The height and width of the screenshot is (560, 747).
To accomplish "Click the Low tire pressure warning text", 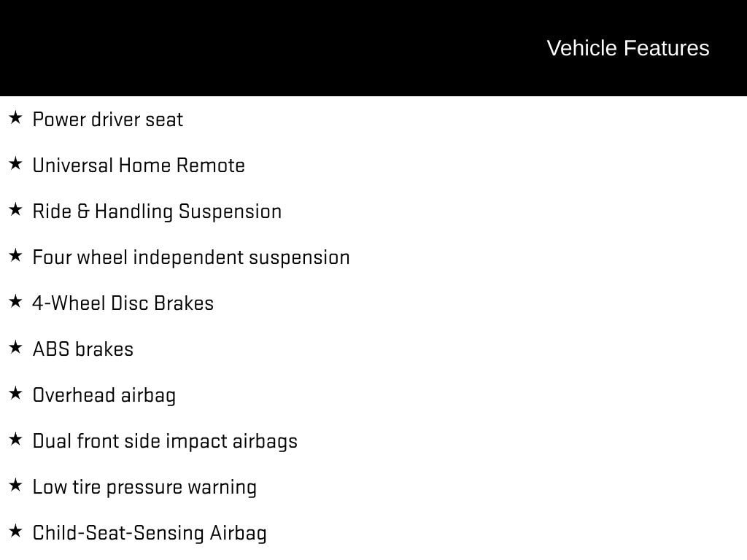I will click(144, 487).
